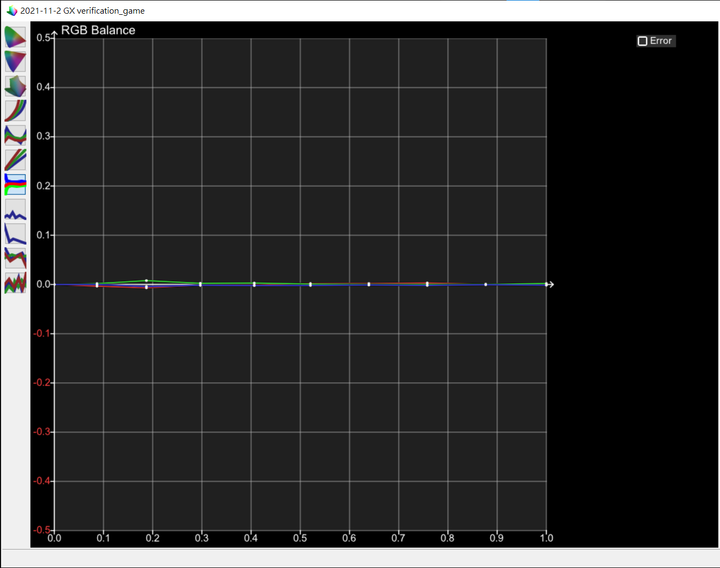Enable the Error checkbox
The image size is (720, 568).
coord(642,41)
